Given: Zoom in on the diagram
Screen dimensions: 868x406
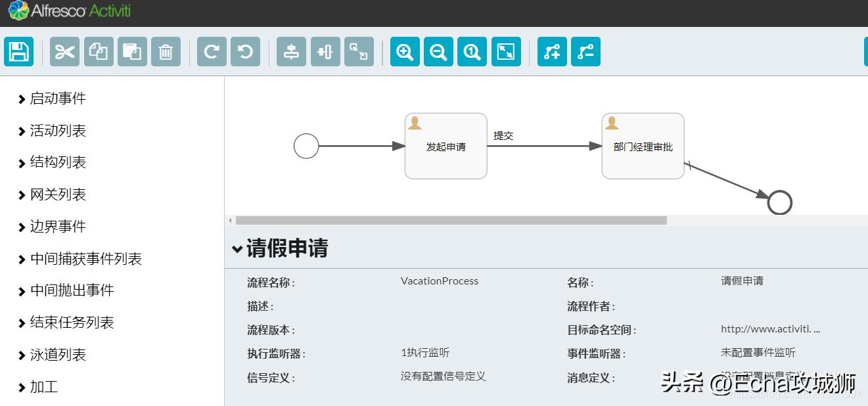Looking at the screenshot, I should point(404,51).
